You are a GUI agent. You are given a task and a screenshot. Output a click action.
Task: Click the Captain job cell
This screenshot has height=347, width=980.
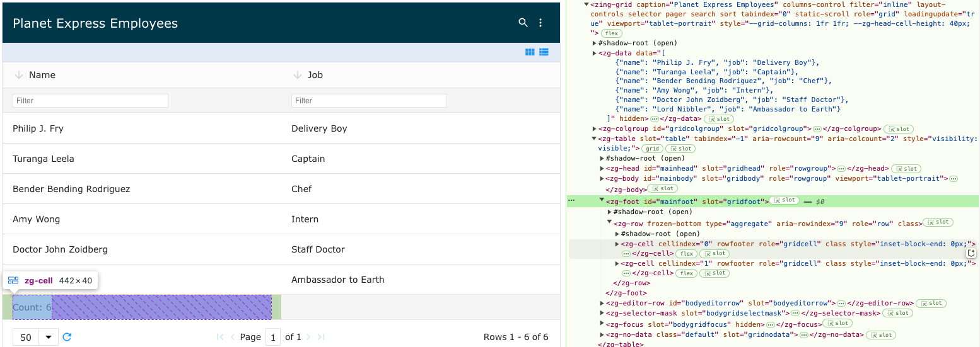pos(421,159)
